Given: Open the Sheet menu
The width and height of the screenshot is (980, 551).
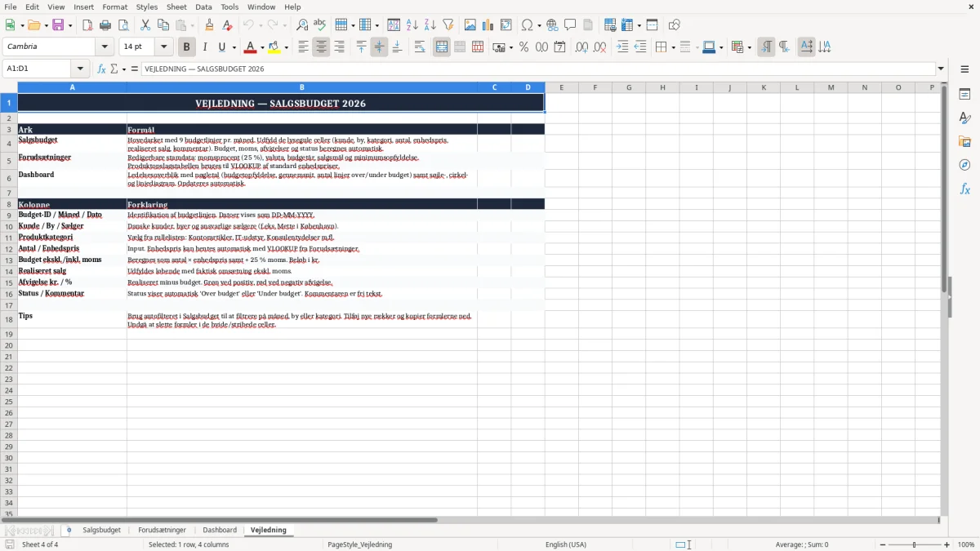Looking at the screenshot, I should point(176,7).
